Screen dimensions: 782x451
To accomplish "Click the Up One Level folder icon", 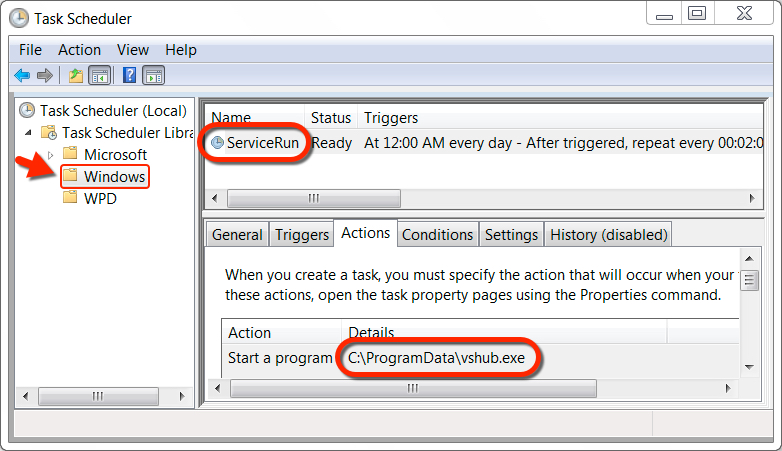I will pyautogui.click(x=76, y=76).
